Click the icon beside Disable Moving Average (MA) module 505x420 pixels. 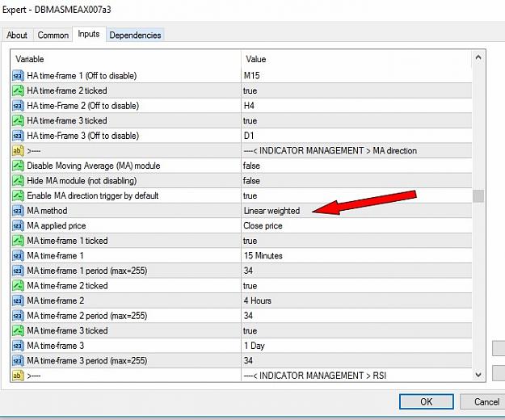click(x=18, y=166)
